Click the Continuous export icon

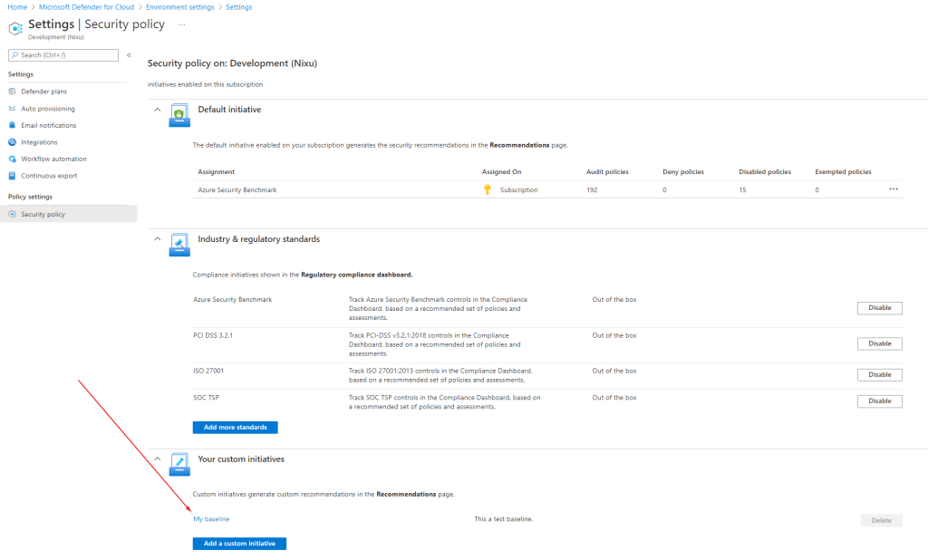pyautogui.click(x=13, y=176)
